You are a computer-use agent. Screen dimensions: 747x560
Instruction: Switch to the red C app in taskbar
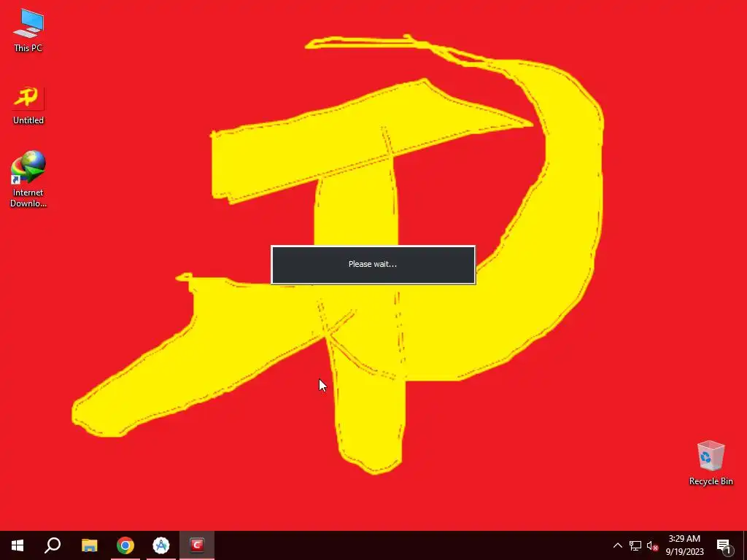(197, 545)
